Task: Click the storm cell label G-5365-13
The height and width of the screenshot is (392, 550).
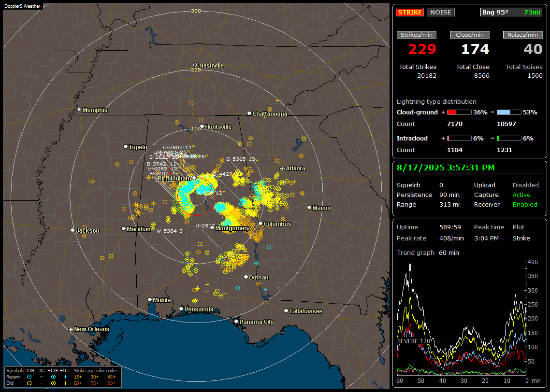Action: [x=241, y=159]
